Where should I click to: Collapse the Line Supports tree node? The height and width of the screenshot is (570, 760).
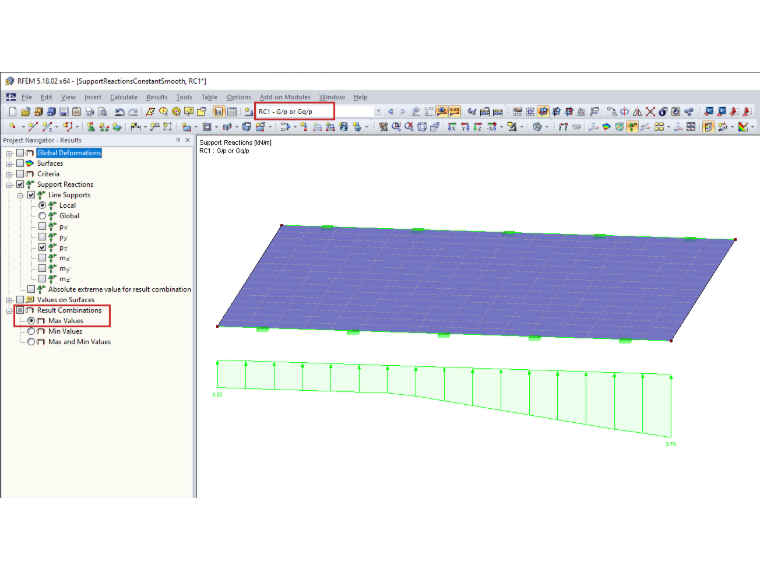[20, 195]
